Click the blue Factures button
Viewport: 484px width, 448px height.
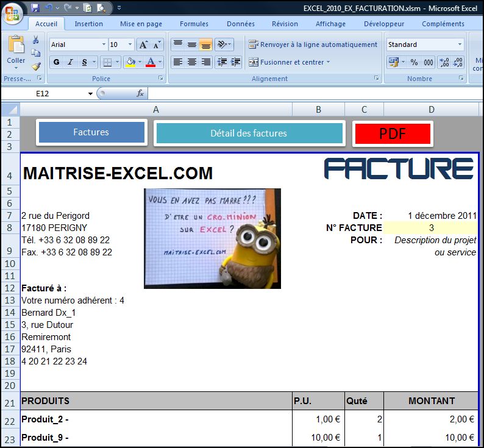coord(91,132)
